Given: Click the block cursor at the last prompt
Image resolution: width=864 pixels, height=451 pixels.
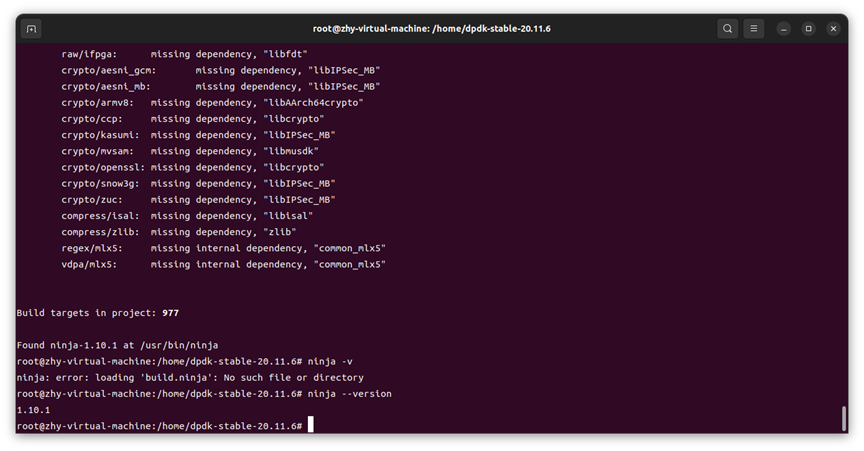Looking at the screenshot, I should 311,425.
